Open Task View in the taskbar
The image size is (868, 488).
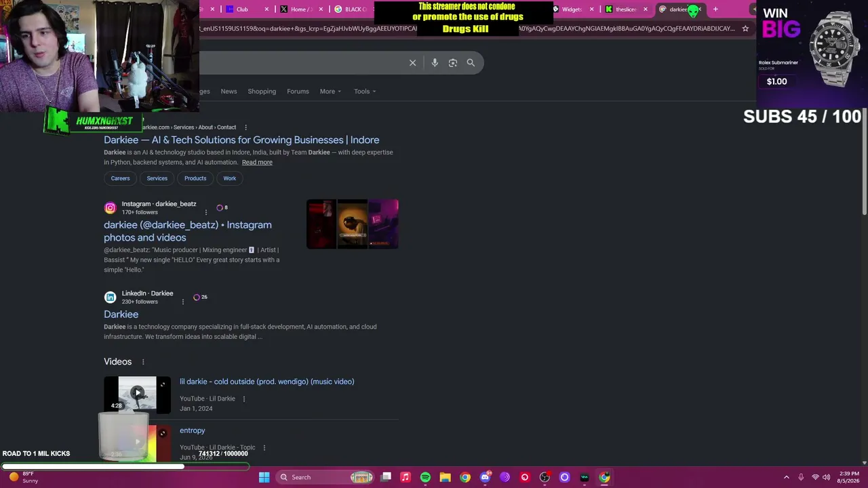click(x=386, y=477)
